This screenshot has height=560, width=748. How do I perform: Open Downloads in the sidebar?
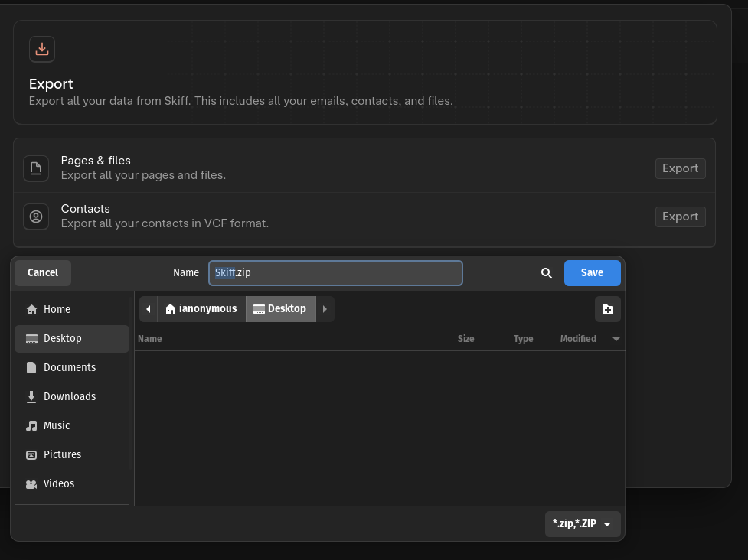[69, 396]
